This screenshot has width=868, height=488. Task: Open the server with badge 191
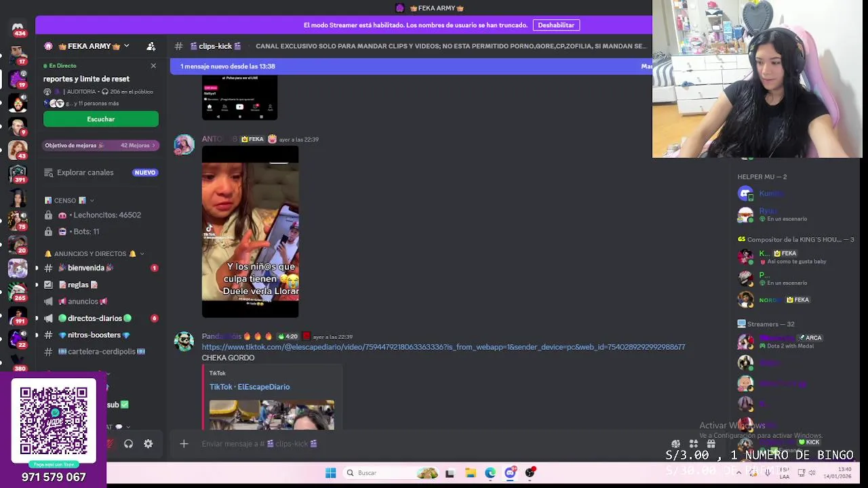pyautogui.click(x=18, y=316)
